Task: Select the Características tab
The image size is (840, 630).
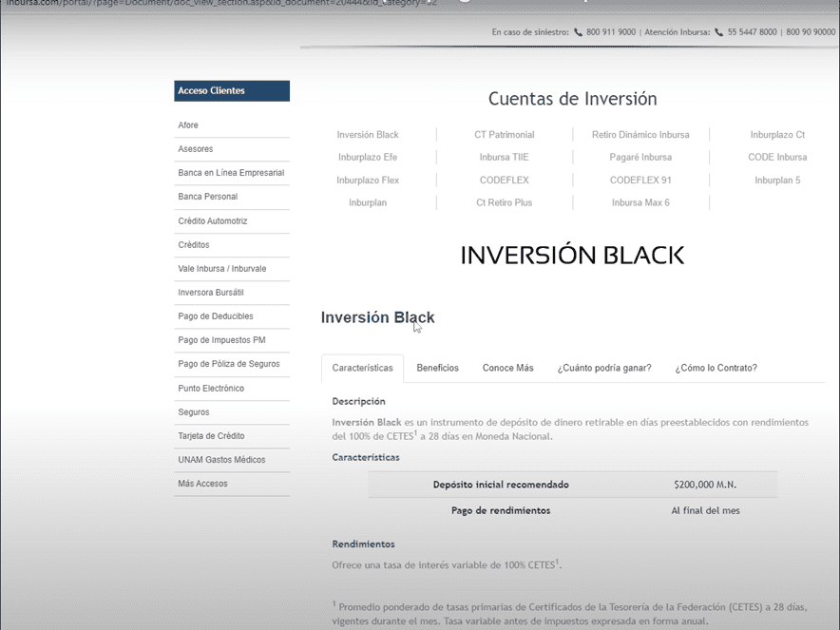Action: click(x=362, y=368)
